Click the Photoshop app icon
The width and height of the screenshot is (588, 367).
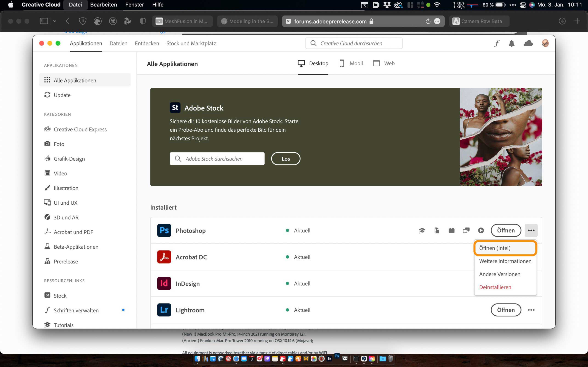click(164, 230)
